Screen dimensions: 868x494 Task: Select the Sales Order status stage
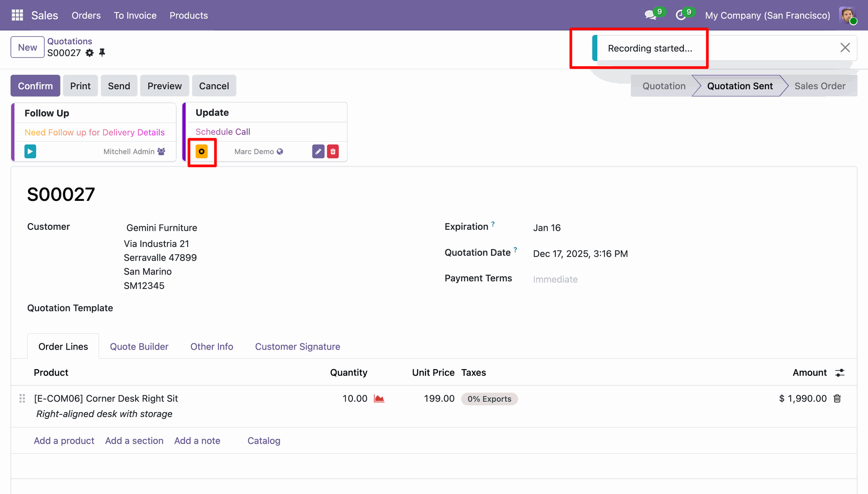[820, 86]
